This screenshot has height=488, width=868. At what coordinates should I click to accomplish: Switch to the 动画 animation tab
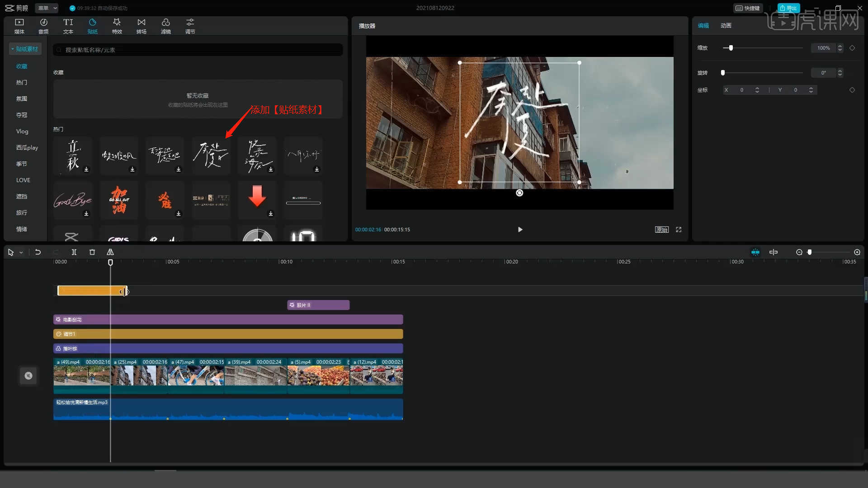(726, 26)
